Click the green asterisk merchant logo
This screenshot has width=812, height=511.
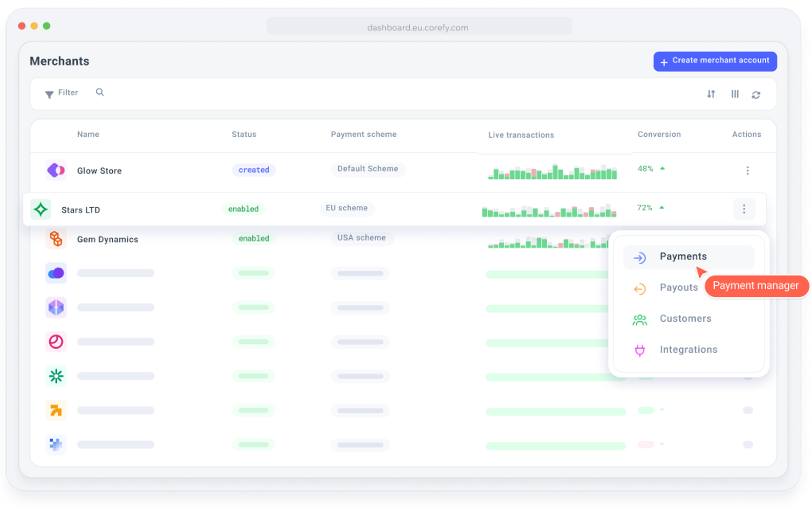click(56, 376)
